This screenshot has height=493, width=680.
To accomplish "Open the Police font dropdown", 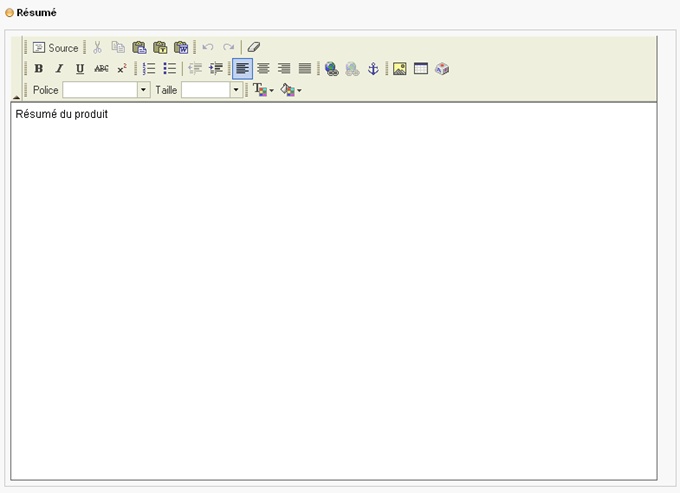I will point(143,90).
